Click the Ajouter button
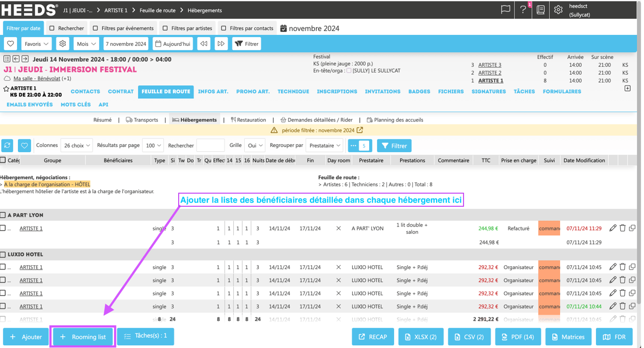The width and height of the screenshot is (644, 348). pos(26,337)
